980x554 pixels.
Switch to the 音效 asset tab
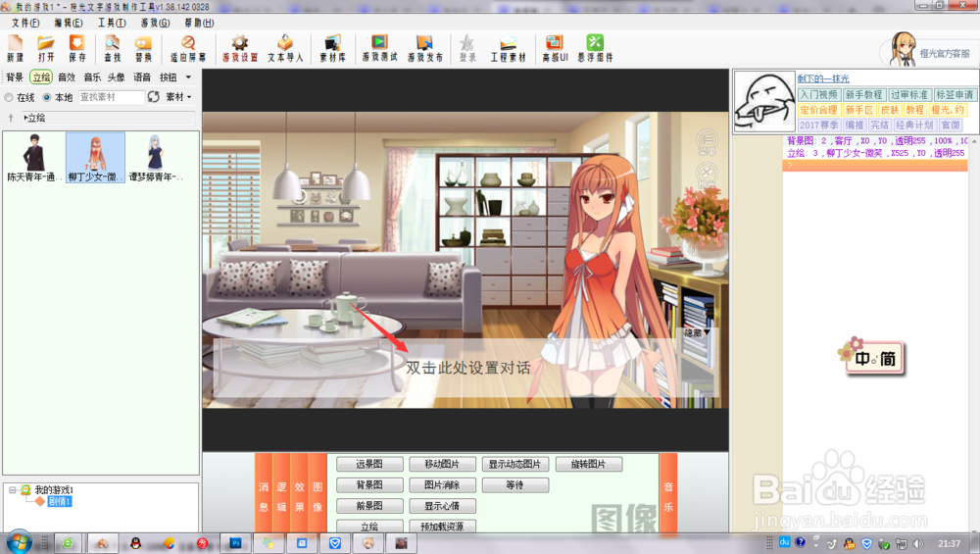point(67,77)
